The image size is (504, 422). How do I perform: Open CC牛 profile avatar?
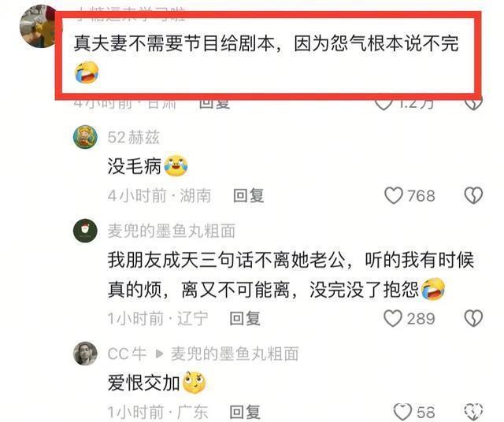(85, 354)
